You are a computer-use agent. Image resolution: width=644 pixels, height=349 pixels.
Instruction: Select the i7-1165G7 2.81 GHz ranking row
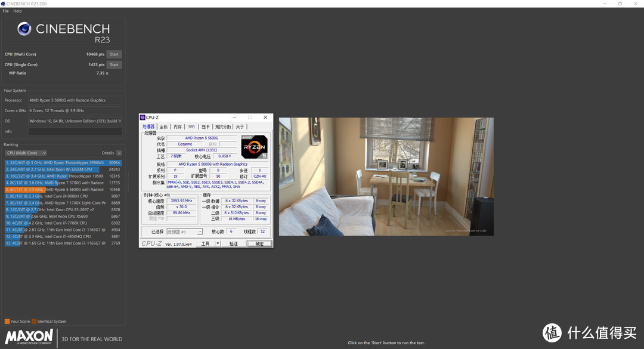63,230
